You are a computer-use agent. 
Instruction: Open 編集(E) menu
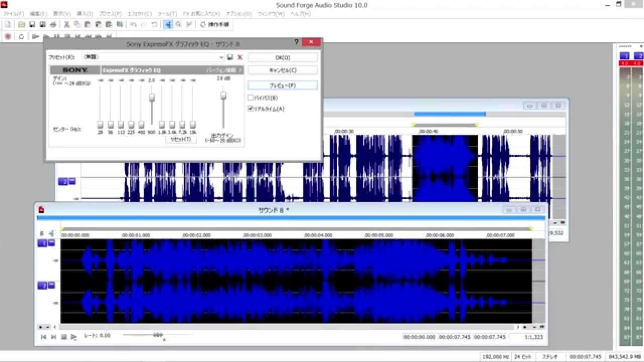[x=38, y=14]
